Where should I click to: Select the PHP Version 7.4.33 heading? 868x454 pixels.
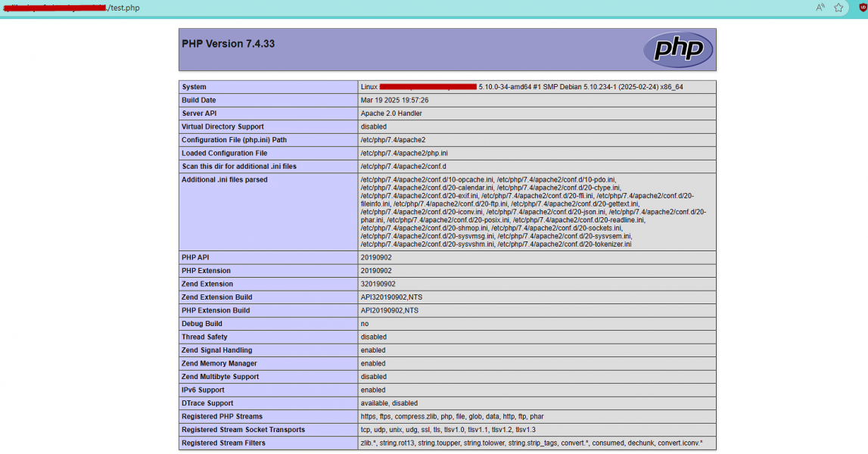point(228,44)
